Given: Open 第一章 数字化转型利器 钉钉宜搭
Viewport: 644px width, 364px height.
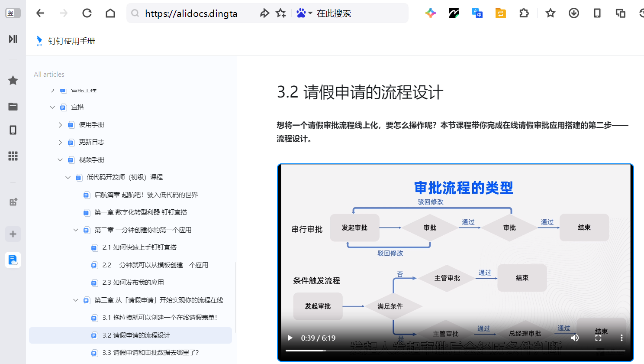Looking at the screenshot, I should click(x=141, y=212).
